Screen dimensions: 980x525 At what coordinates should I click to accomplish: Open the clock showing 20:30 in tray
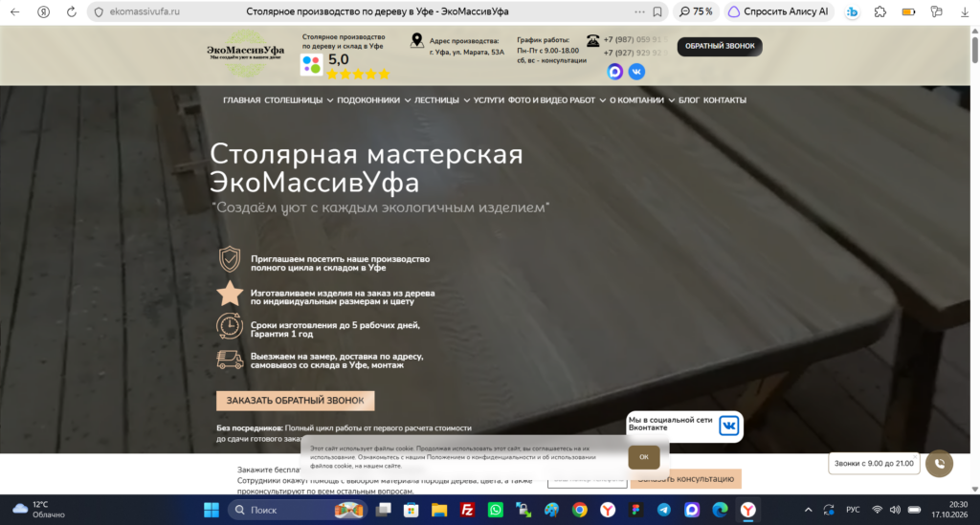tap(948, 510)
